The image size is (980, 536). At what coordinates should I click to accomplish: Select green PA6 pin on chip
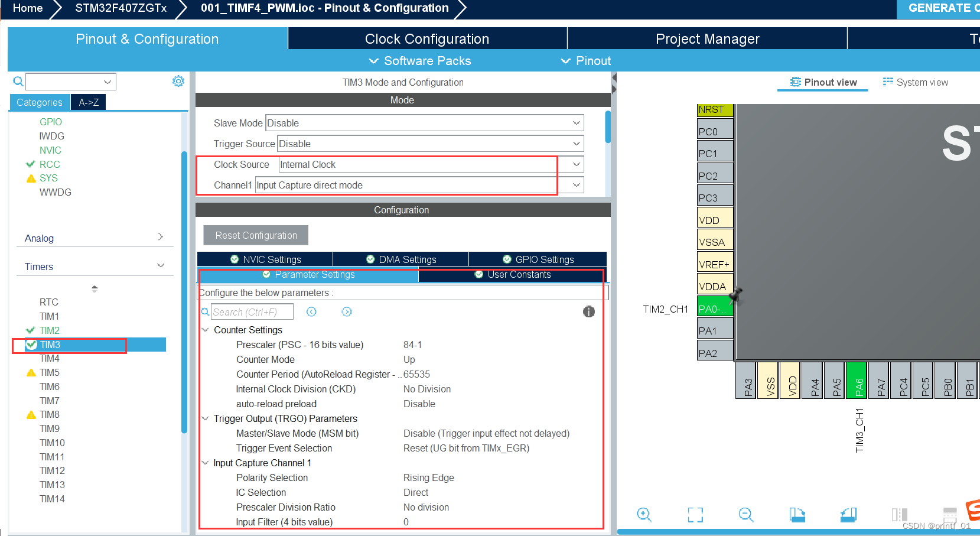(856, 380)
